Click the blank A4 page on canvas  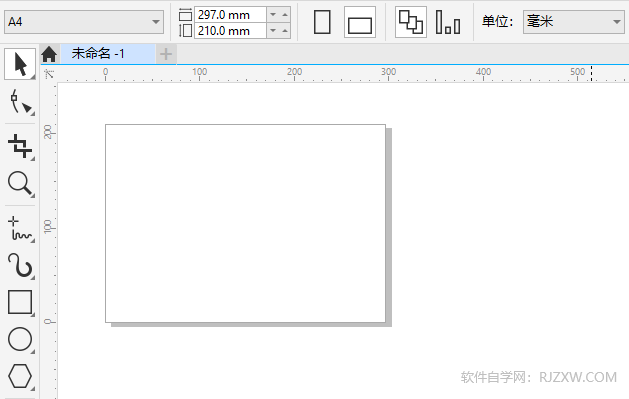[x=246, y=223]
